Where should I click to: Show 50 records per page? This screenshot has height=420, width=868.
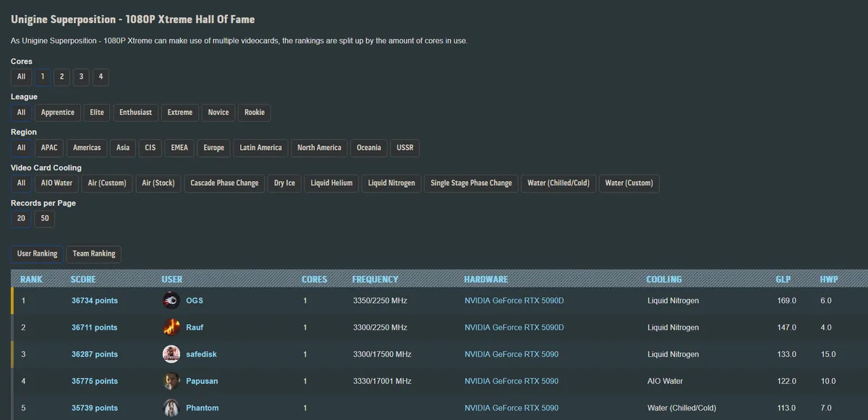coord(45,219)
